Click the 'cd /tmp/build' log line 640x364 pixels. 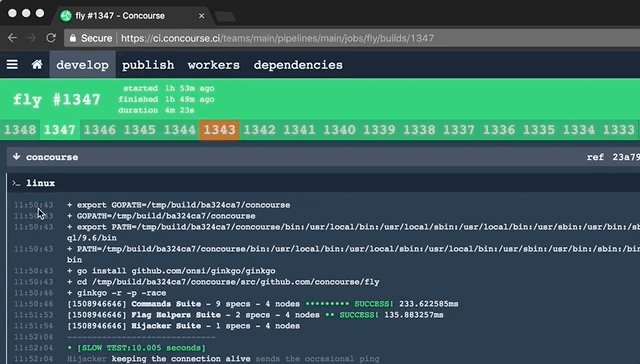point(223,282)
